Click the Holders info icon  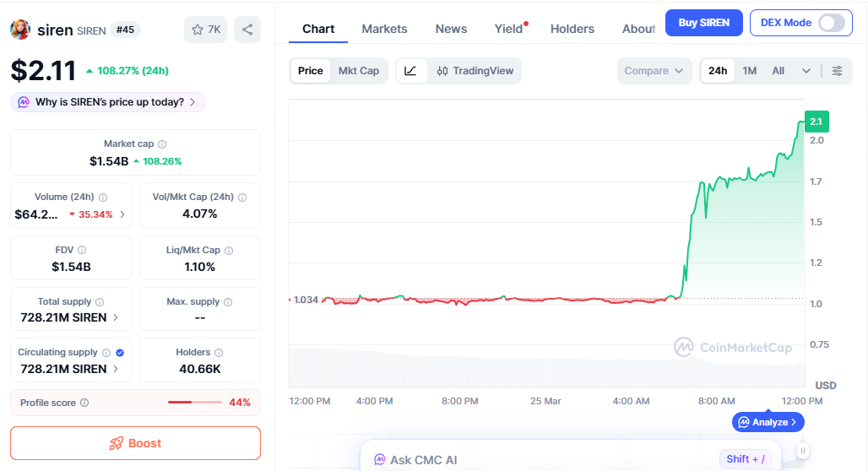coord(219,353)
